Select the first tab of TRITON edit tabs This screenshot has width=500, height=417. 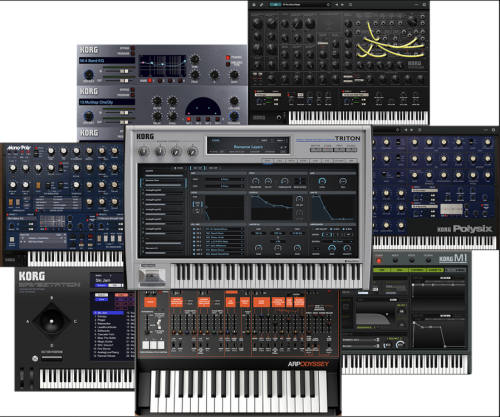click(x=268, y=161)
